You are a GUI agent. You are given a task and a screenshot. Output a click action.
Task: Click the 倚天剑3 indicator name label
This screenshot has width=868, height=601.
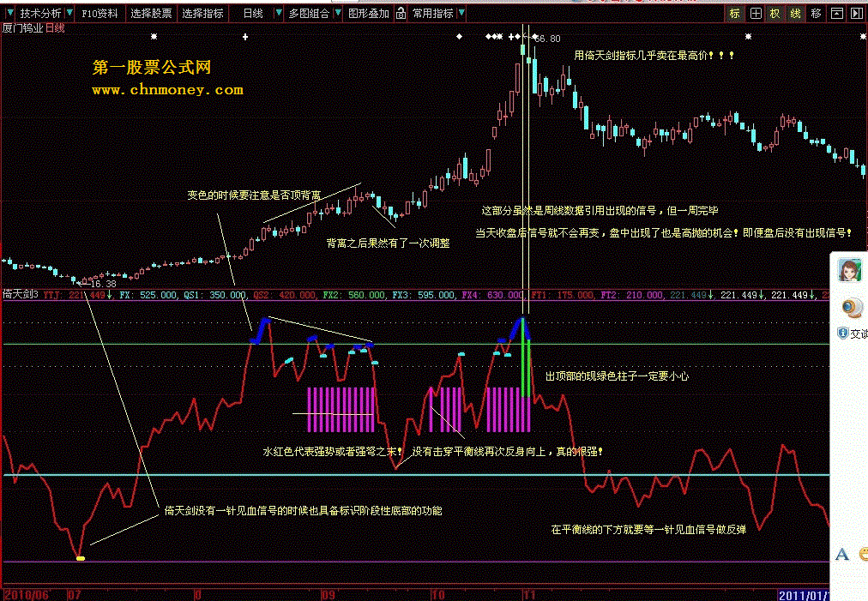tap(21, 294)
